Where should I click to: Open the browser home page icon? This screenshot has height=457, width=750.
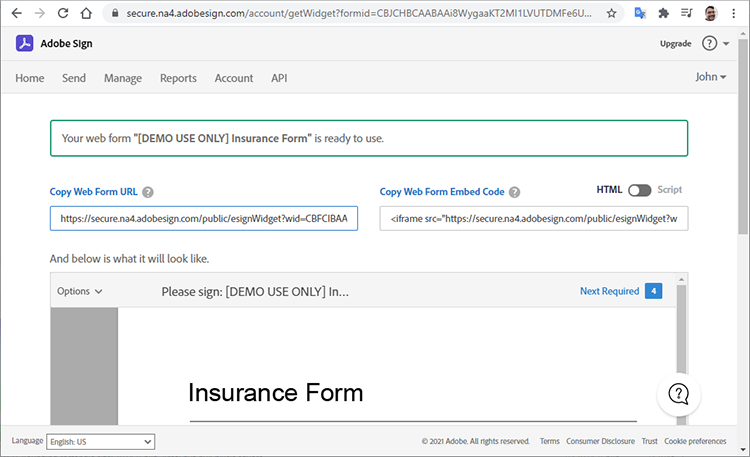86,13
